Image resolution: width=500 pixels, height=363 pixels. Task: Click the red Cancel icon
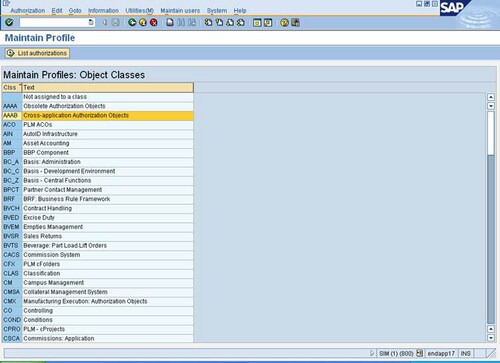154,22
